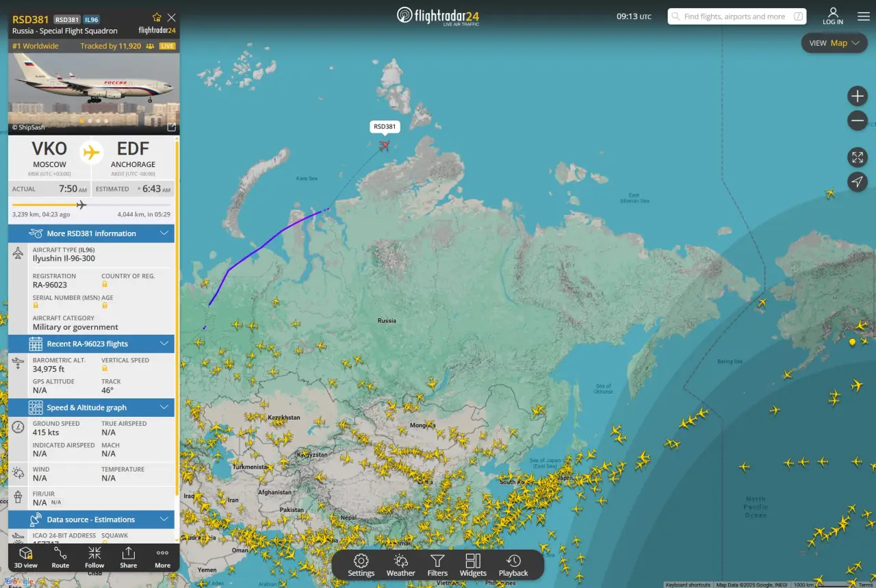Click the search keyboard shortcut slash icon
The height and width of the screenshot is (588, 876).
pyautogui.click(x=798, y=16)
